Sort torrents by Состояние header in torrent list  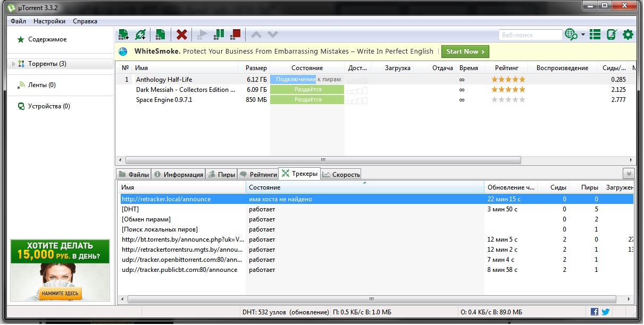(307, 68)
